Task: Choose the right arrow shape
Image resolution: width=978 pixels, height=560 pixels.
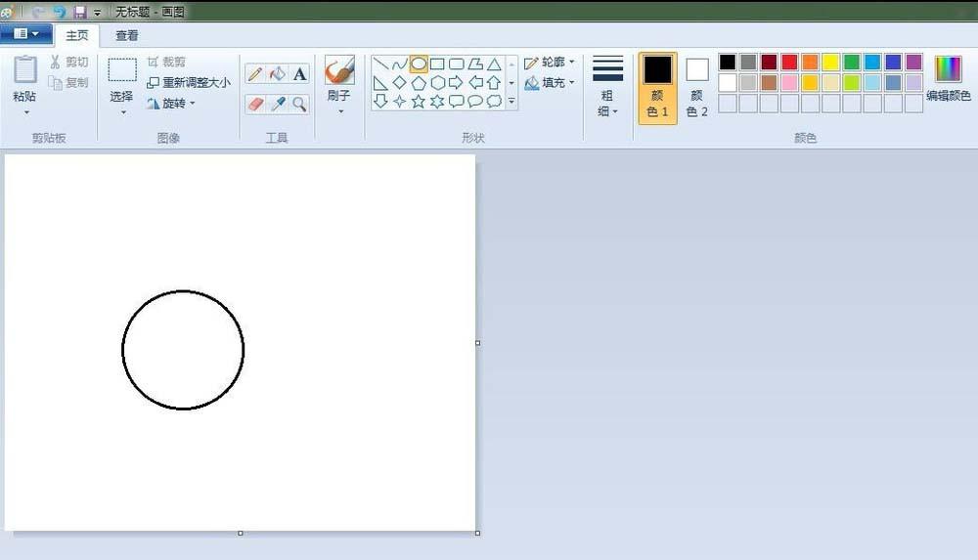Action: click(x=456, y=82)
